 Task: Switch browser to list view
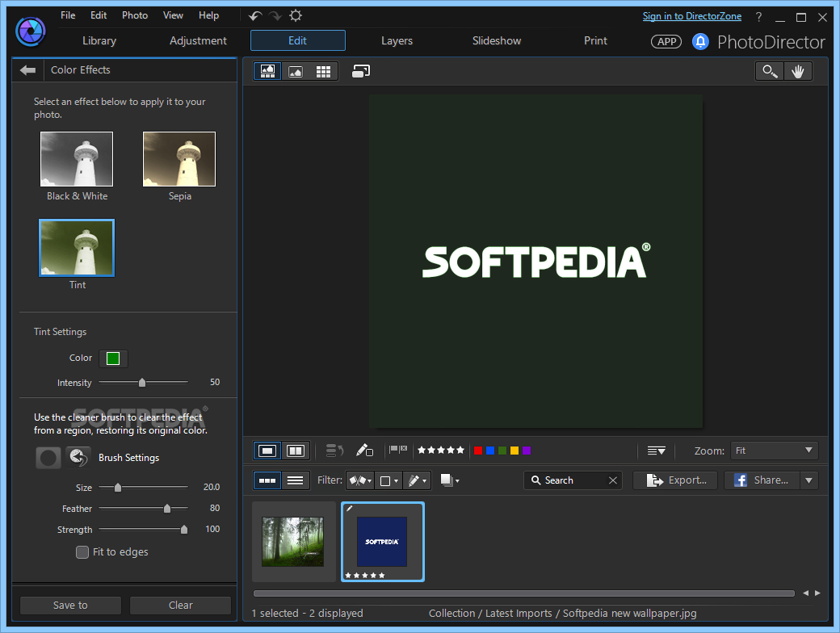click(295, 480)
